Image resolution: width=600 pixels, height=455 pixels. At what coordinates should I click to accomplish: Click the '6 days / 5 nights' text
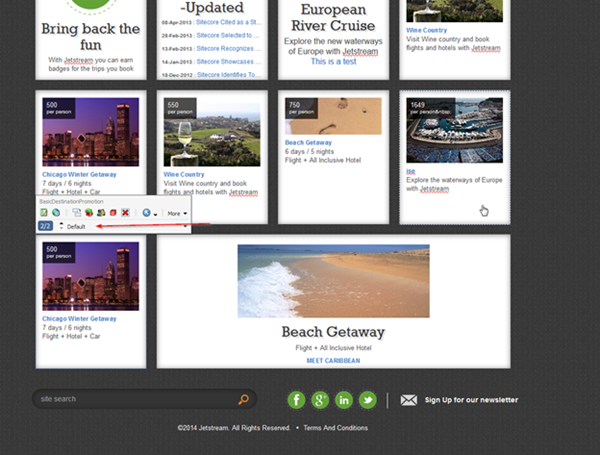(309, 152)
